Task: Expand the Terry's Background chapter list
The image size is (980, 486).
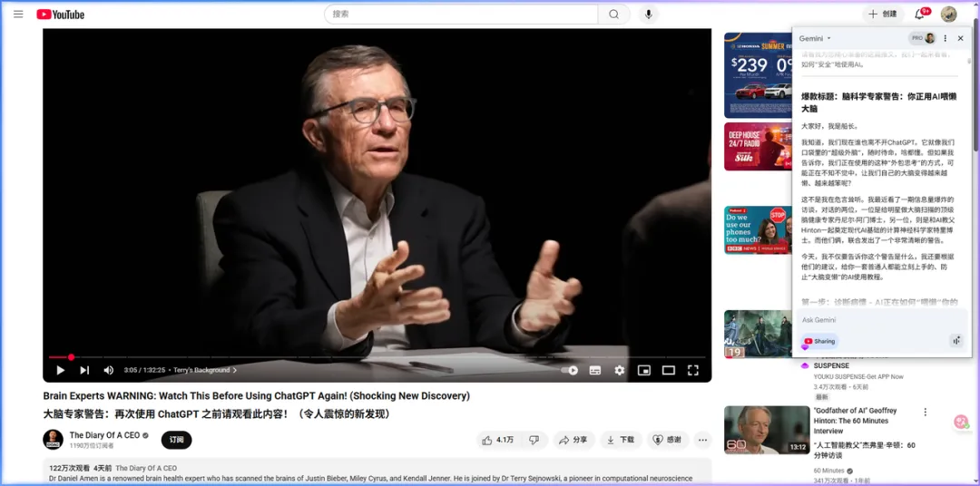Action: pos(204,370)
